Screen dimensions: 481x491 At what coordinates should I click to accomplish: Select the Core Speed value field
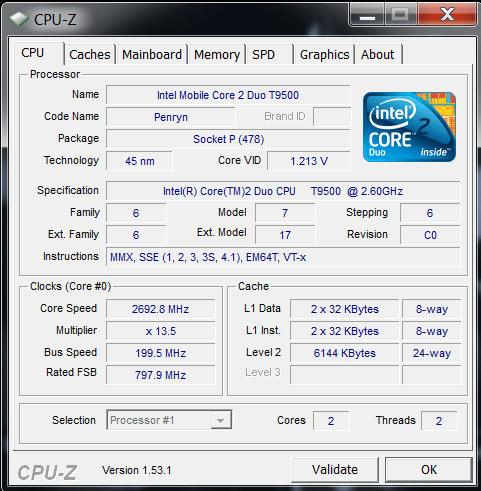pos(161,309)
